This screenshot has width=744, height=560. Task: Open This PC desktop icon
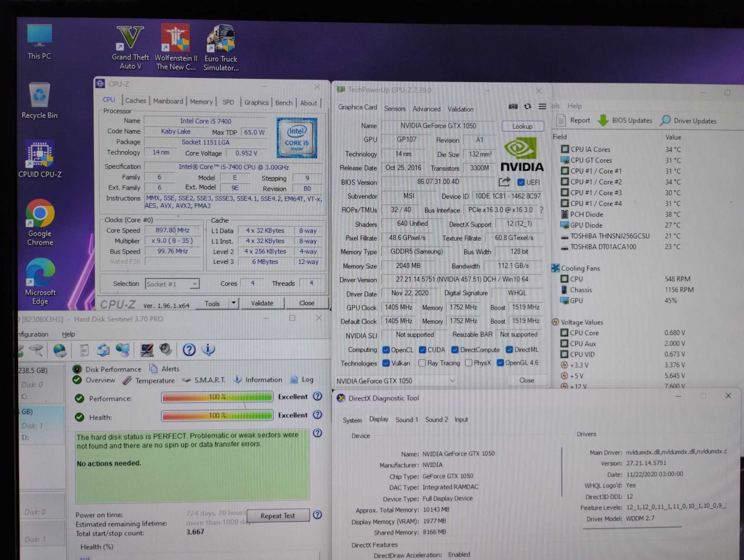pos(39,41)
